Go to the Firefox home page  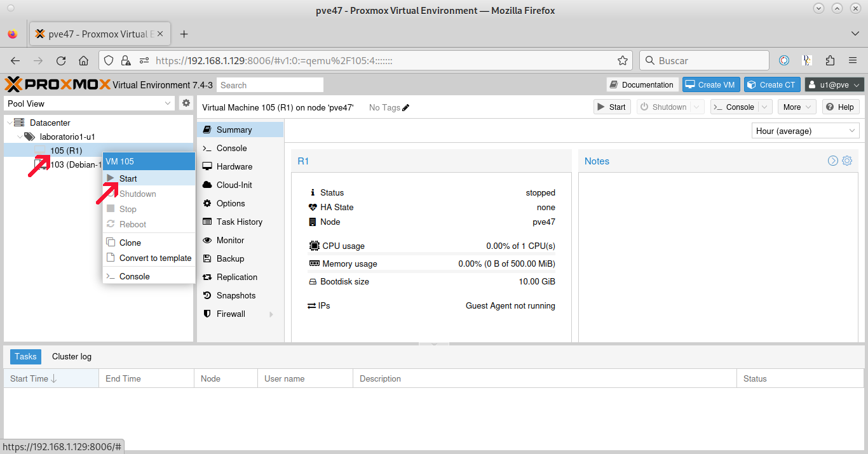[83, 61]
